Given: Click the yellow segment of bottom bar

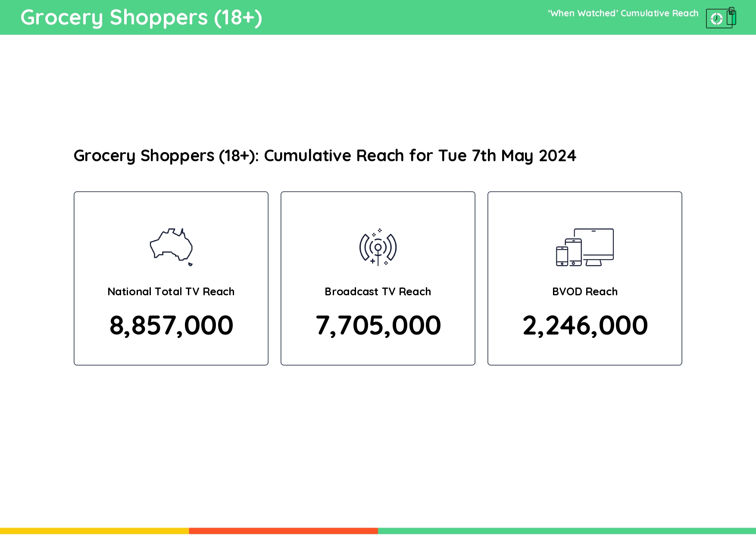Looking at the screenshot, I should tap(94, 531).
